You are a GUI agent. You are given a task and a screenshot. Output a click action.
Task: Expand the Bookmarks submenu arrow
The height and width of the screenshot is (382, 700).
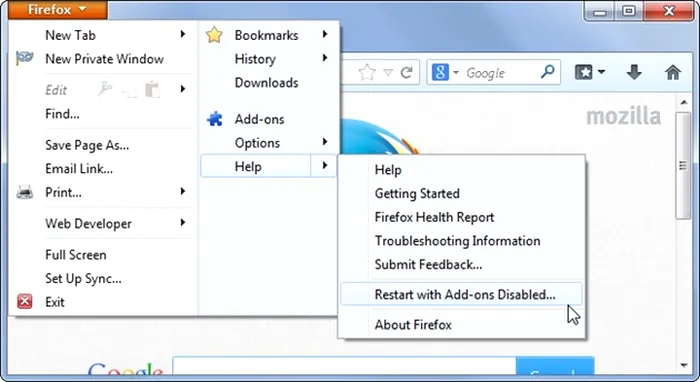click(x=325, y=34)
